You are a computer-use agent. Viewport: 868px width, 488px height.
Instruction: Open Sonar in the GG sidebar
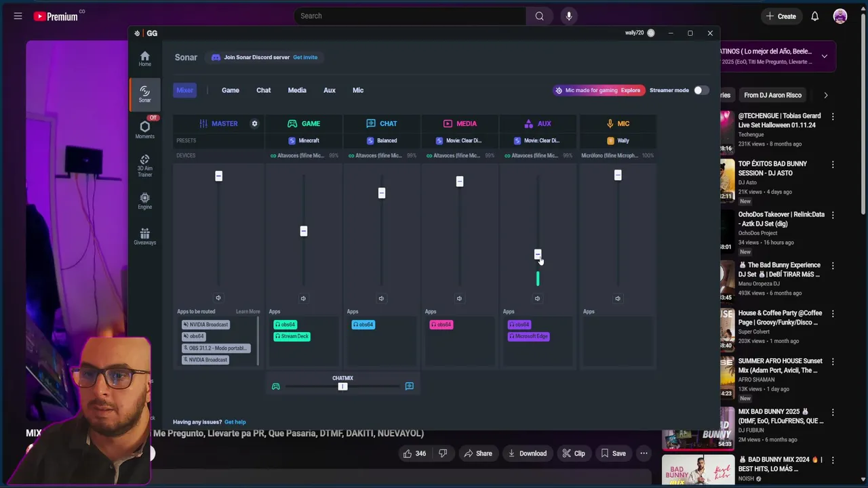pyautogui.click(x=144, y=94)
